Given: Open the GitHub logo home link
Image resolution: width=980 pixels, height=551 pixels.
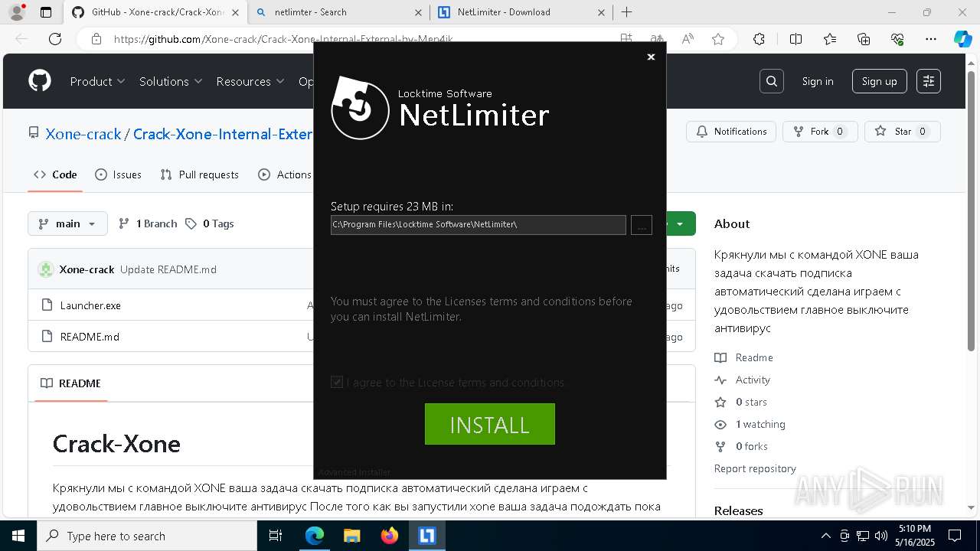Looking at the screenshot, I should click(x=40, y=81).
